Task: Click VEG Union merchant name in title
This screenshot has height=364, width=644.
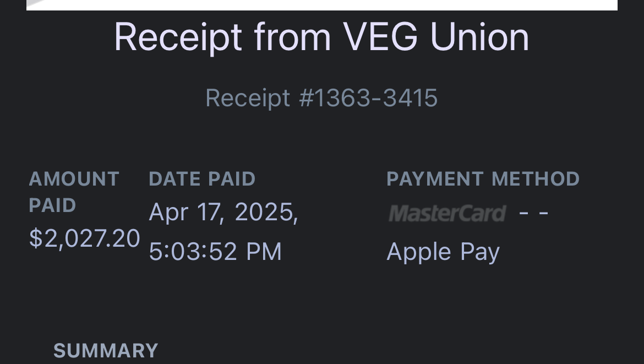Action: [x=435, y=37]
